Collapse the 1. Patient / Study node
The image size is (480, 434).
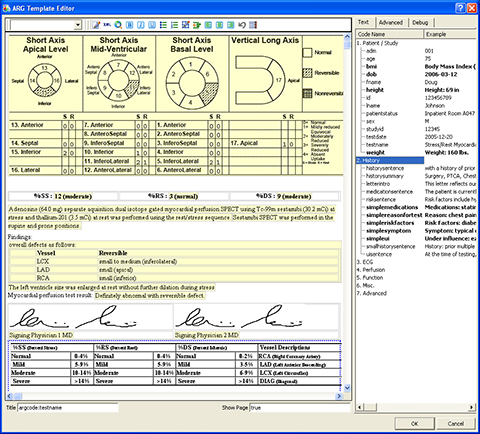pyautogui.click(x=377, y=43)
